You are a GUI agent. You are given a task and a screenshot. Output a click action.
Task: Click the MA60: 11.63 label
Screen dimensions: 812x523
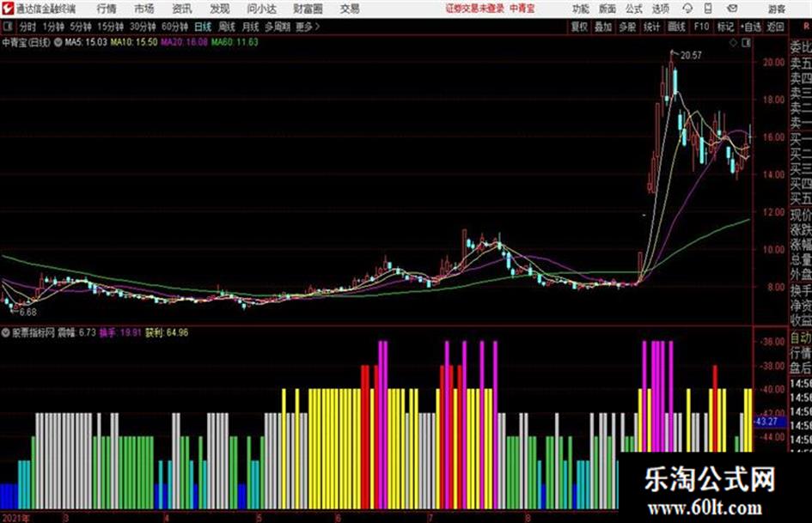[x=235, y=42]
